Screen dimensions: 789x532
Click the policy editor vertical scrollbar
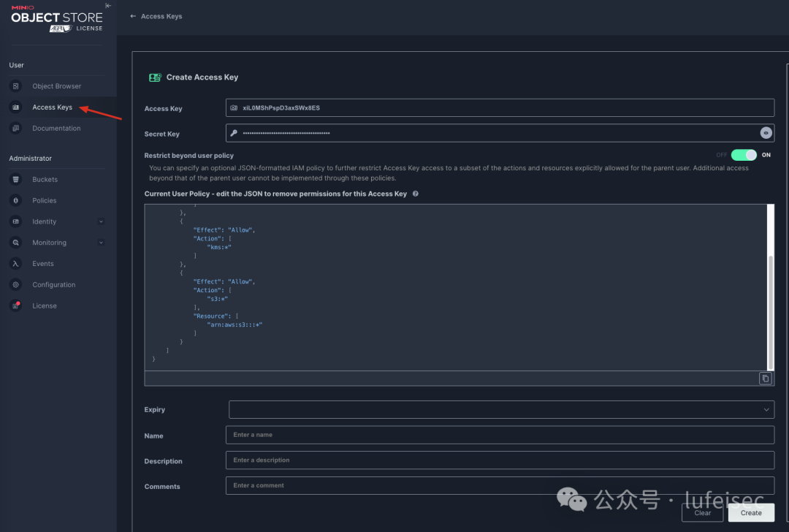coord(771,312)
